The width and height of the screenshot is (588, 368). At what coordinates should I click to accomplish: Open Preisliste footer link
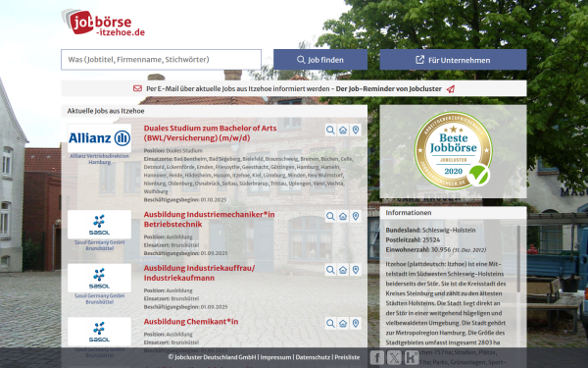click(347, 357)
